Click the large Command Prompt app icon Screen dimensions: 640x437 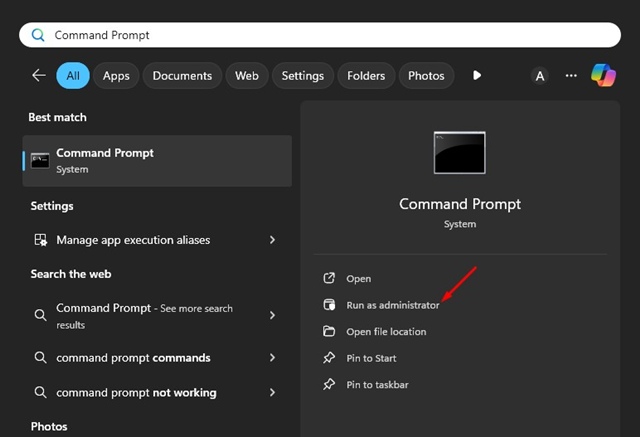click(459, 153)
